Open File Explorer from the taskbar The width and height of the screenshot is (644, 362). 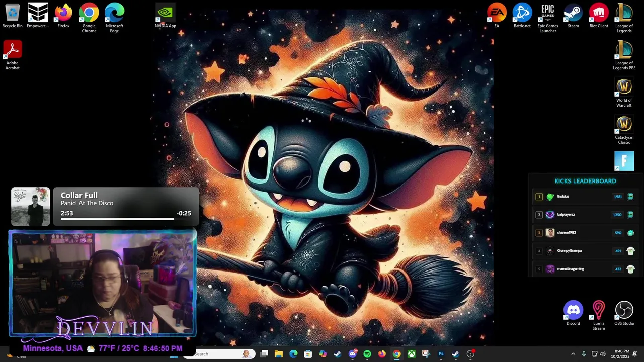point(279,354)
